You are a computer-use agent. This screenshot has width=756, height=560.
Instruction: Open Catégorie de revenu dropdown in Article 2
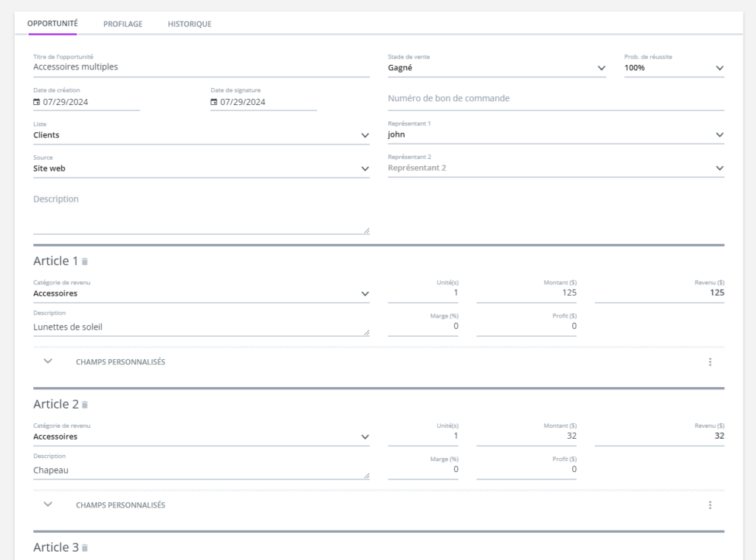click(201, 437)
